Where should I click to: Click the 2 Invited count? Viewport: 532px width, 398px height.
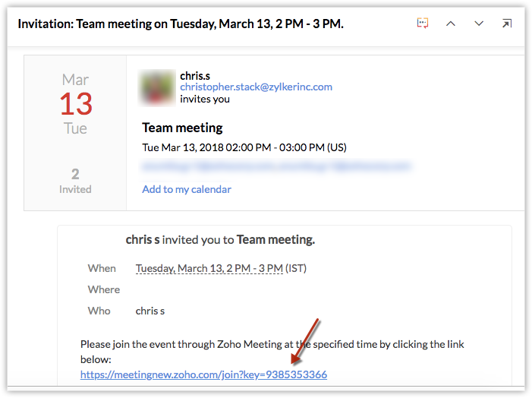click(75, 180)
